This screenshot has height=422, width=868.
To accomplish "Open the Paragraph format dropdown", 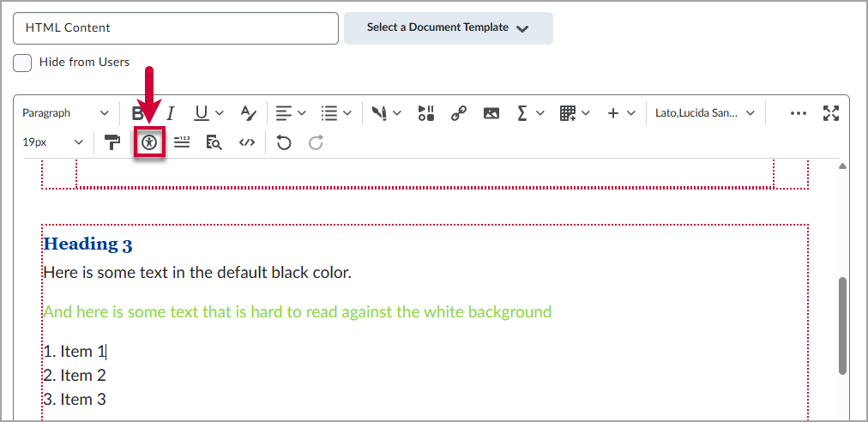I will [x=65, y=113].
